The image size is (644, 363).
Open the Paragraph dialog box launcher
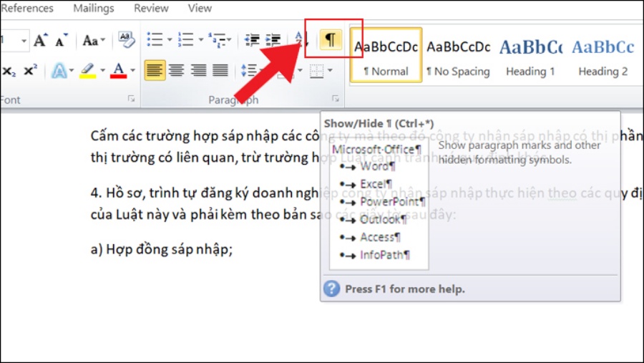pyautogui.click(x=335, y=99)
